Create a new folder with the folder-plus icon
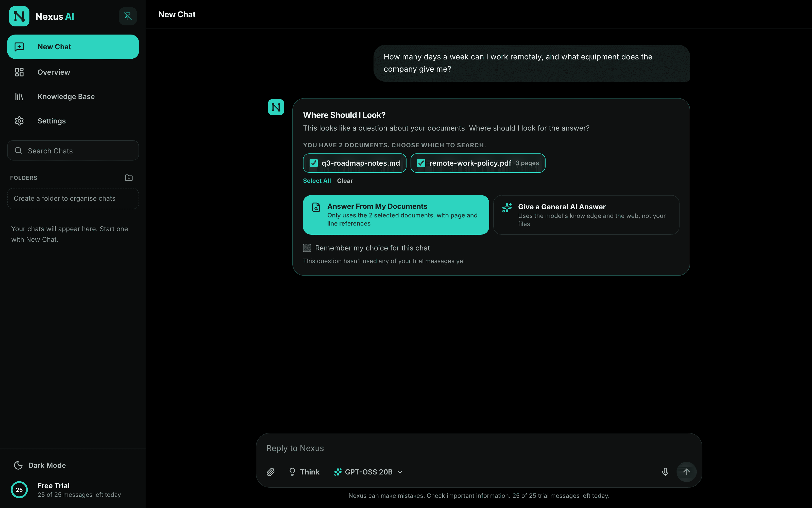Screen dimensions: 812x508 (129, 178)
